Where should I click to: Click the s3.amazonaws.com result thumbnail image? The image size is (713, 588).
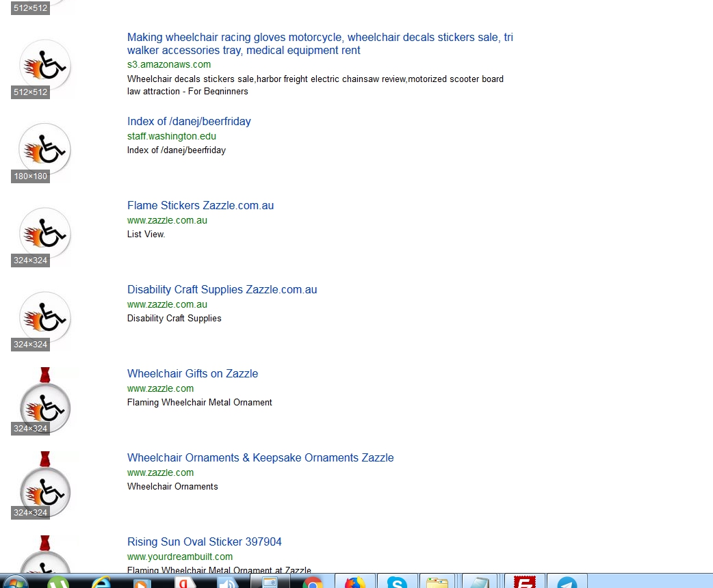click(x=44, y=66)
